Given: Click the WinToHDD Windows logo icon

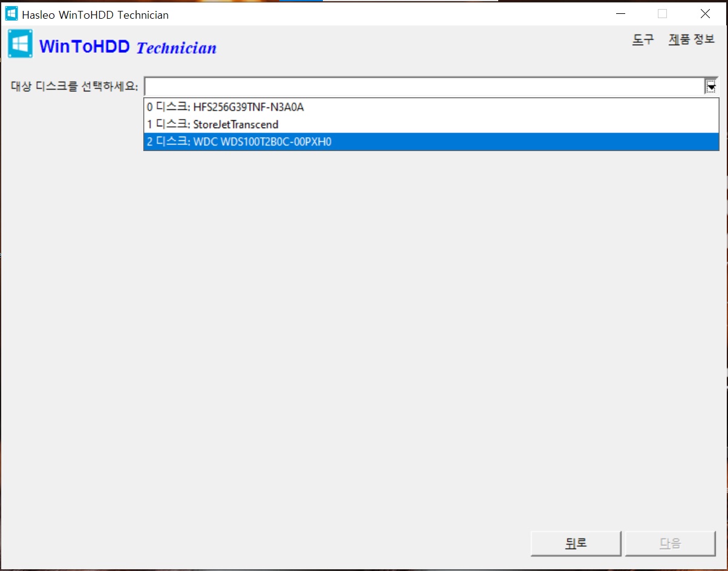Looking at the screenshot, I should 21,44.
